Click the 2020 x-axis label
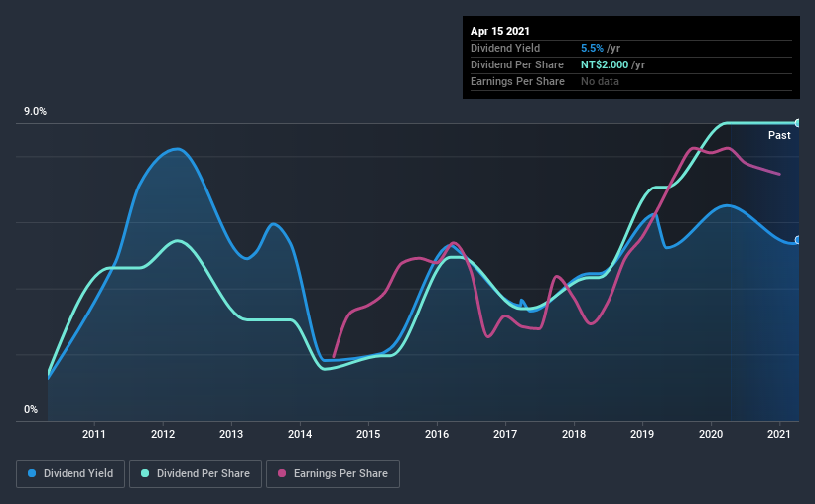This screenshot has width=815, height=504. click(x=711, y=434)
